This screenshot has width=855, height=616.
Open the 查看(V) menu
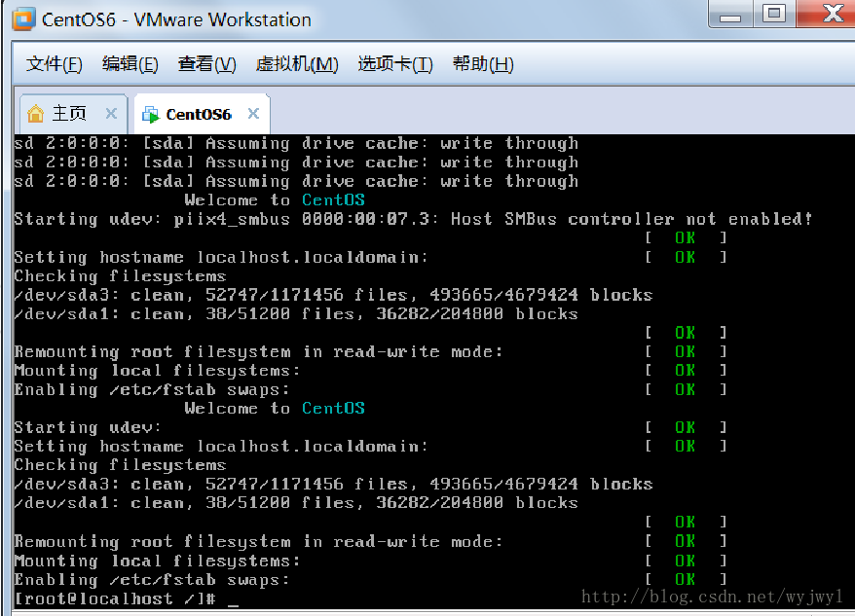pyautogui.click(x=206, y=64)
